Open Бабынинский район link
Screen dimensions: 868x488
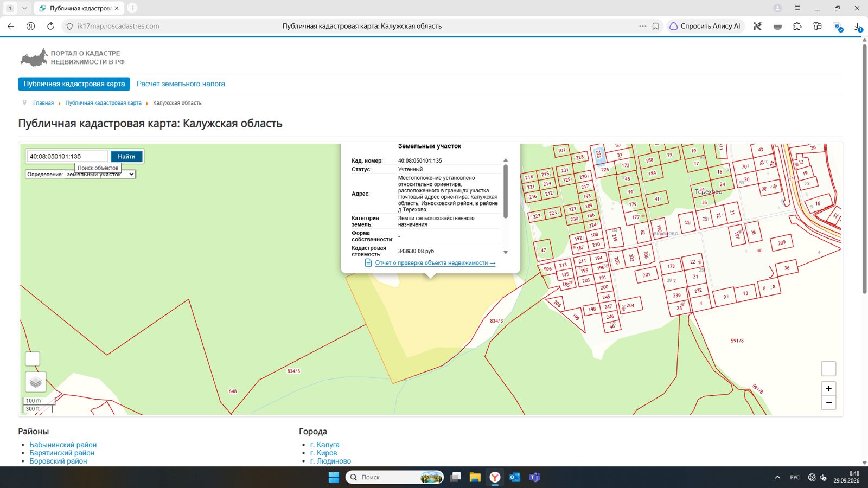click(x=63, y=445)
